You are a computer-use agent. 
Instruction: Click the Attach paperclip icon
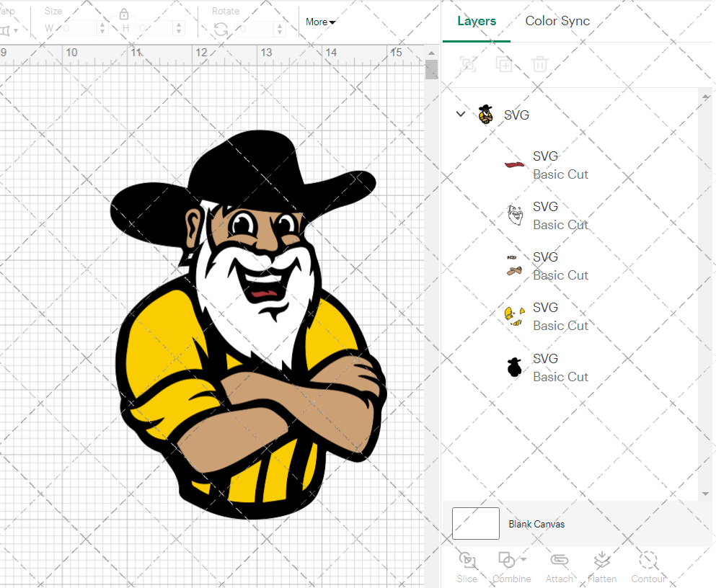click(559, 561)
